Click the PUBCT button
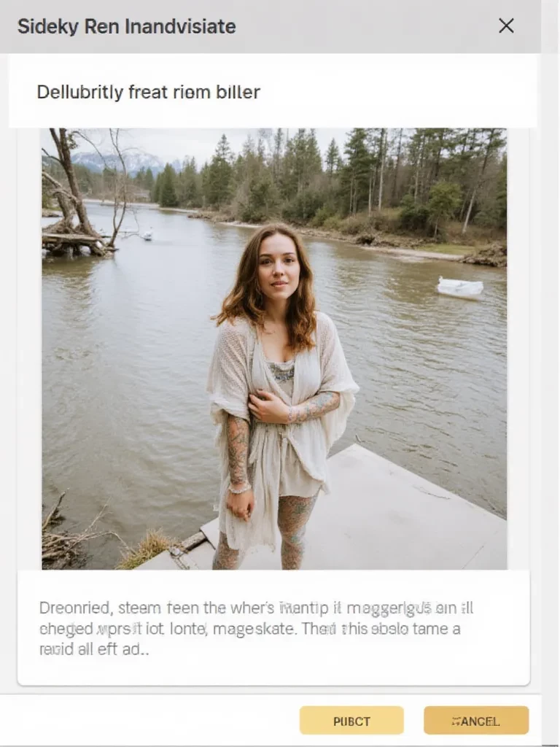The height and width of the screenshot is (747, 560). pos(351,721)
